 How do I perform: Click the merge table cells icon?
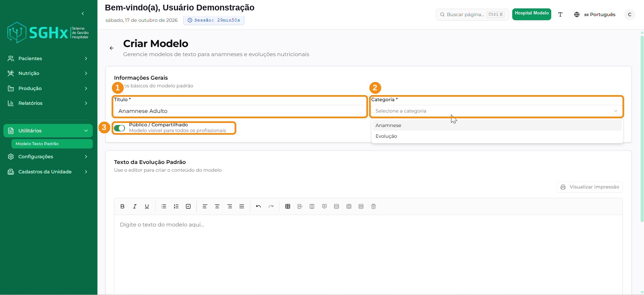pos(349,206)
